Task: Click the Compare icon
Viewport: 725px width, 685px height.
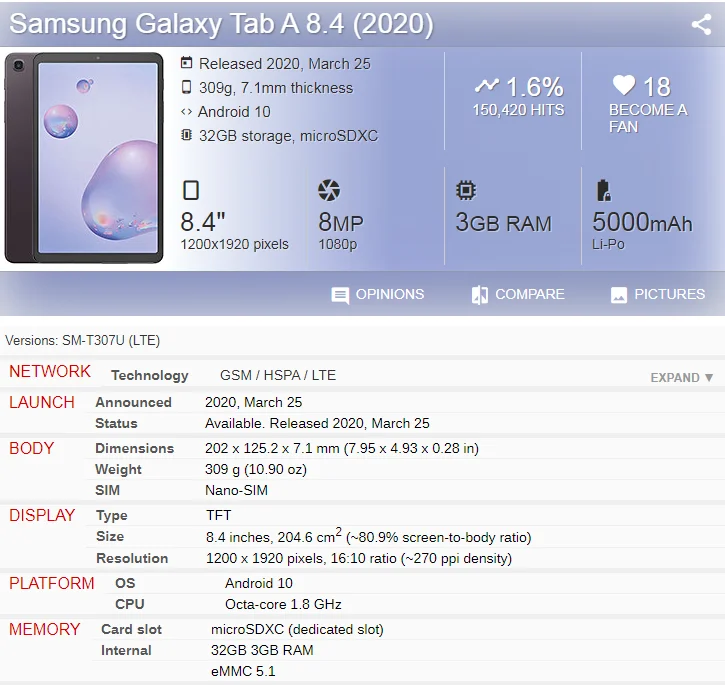Action: [x=479, y=295]
